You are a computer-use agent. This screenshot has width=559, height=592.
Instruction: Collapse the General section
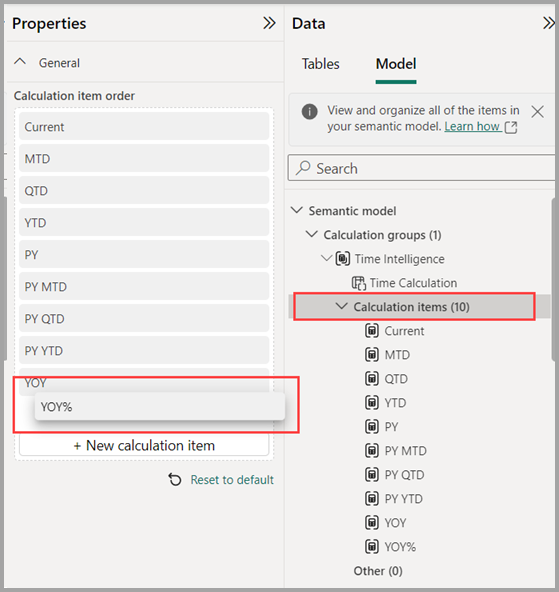[x=20, y=62]
